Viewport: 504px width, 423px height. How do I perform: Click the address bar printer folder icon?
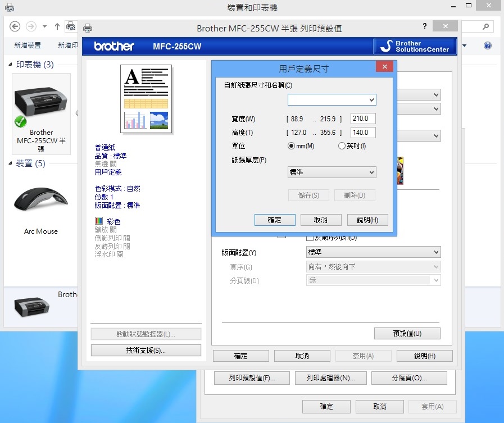71,26
